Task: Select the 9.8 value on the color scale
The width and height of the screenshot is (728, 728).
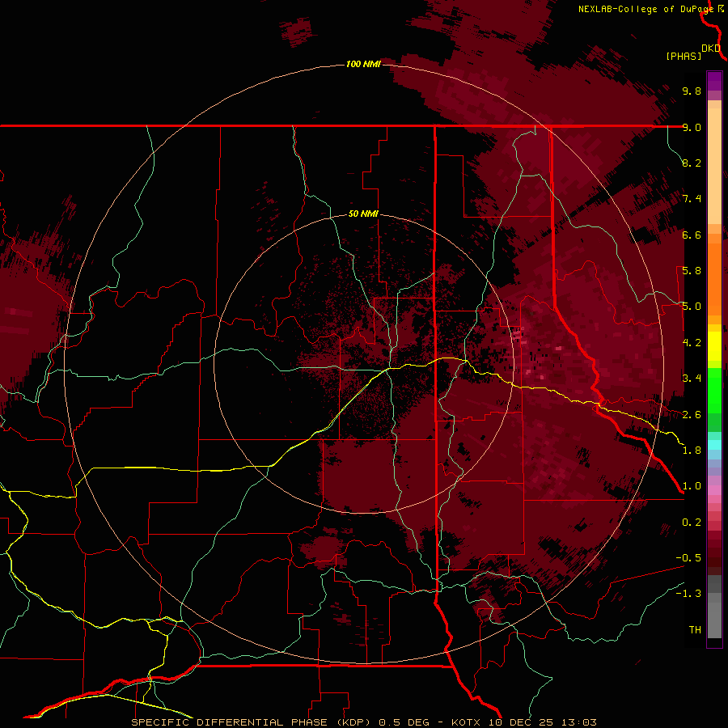Action: click(692, 91)
